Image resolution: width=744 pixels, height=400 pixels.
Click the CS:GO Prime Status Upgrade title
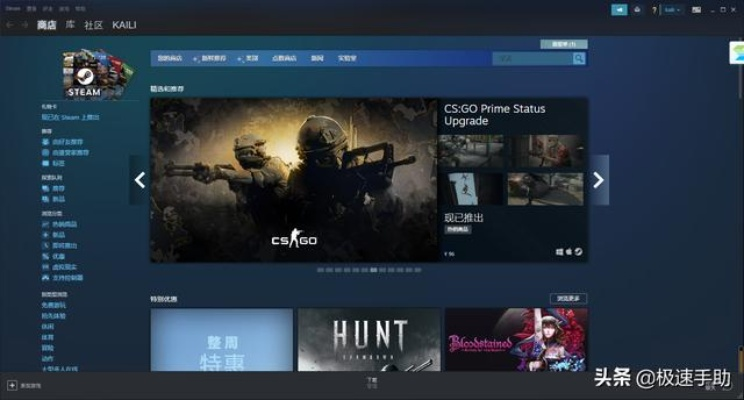(494, 115)
